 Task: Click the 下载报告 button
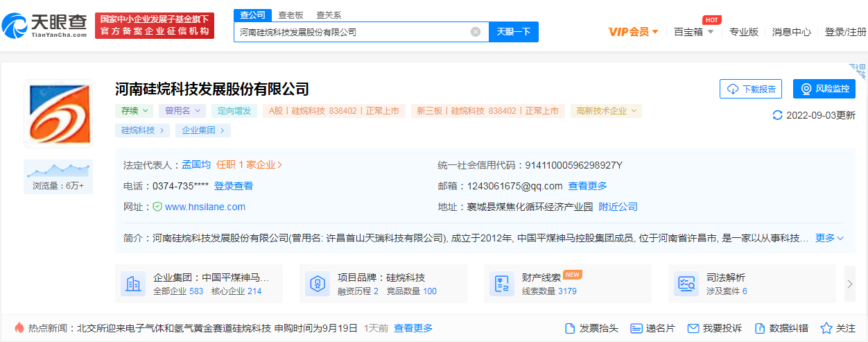[751, 89]
